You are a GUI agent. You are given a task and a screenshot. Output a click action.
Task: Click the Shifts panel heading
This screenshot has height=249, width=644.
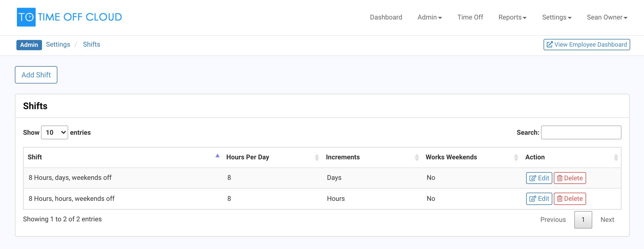pos(35,106)
